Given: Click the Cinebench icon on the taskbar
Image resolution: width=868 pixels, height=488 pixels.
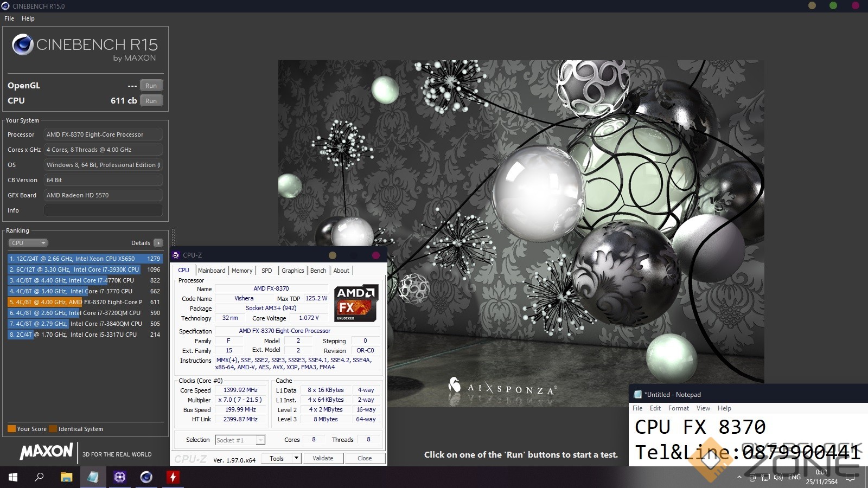Looking at the screenshot, I should (x=146, y=477).
